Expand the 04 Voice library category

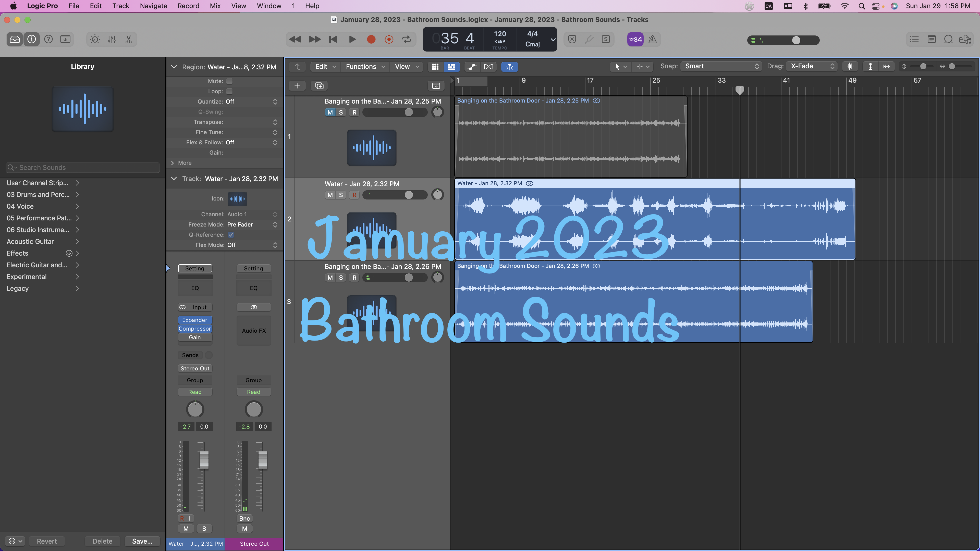(x=43, y=206)
